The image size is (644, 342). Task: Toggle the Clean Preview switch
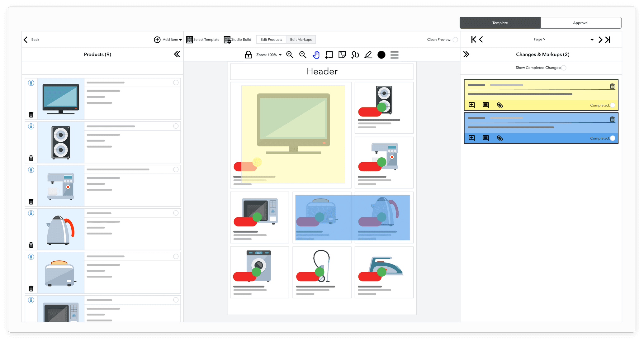click(x=455, y=40)
